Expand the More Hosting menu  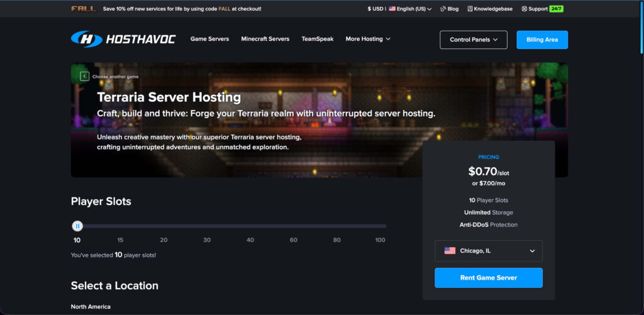368,39
